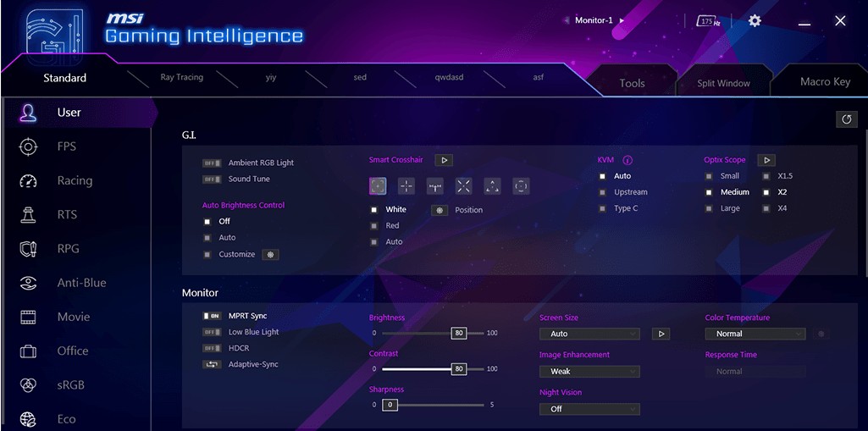This screenshot has width=868, height=431.
Task: Open the Ray Tracing profile tab
Action: [x=181, y=77]
